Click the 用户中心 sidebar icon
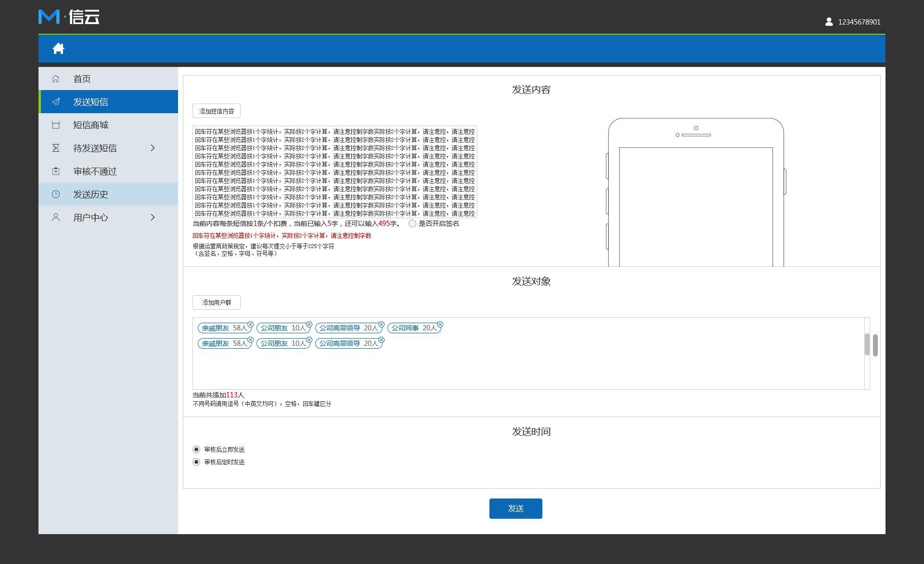The width and height of the screenshot is (924, 564). 56,217
